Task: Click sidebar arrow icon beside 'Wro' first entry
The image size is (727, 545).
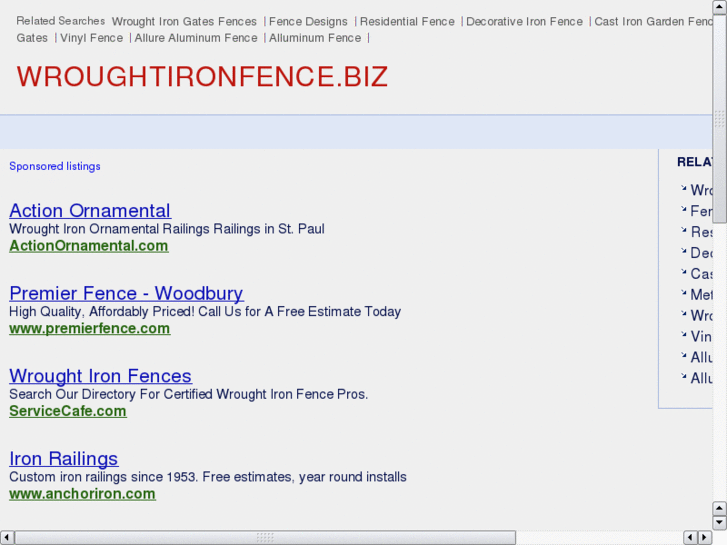Action: (x=683, y=188)
